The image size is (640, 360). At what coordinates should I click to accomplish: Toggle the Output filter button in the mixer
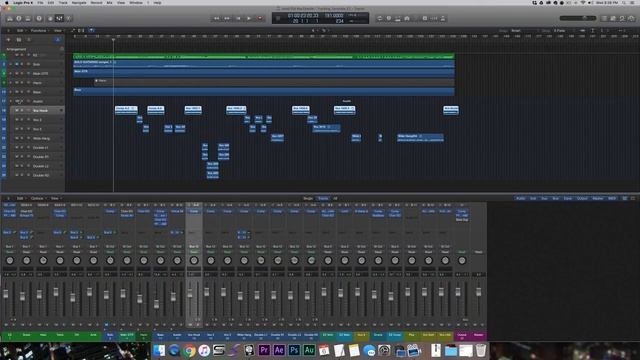pyautogui.click(x=582, y=198)
